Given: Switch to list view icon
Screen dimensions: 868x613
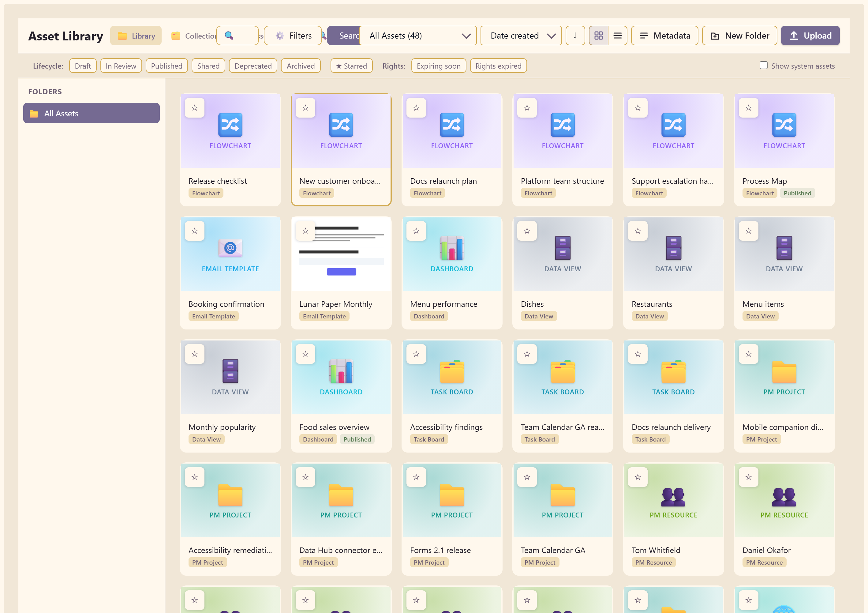Looking at the screenshot, I should [617, 36].
